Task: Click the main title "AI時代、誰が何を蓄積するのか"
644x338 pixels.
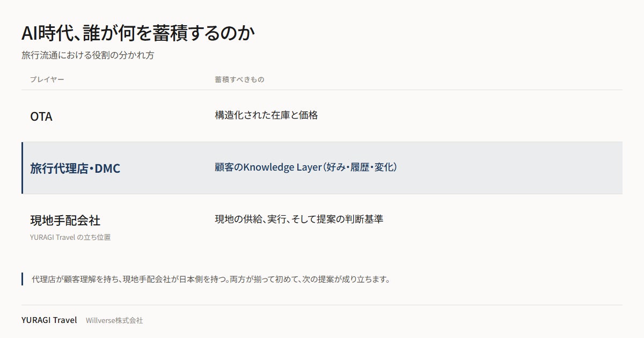Action: coord(138,33)
